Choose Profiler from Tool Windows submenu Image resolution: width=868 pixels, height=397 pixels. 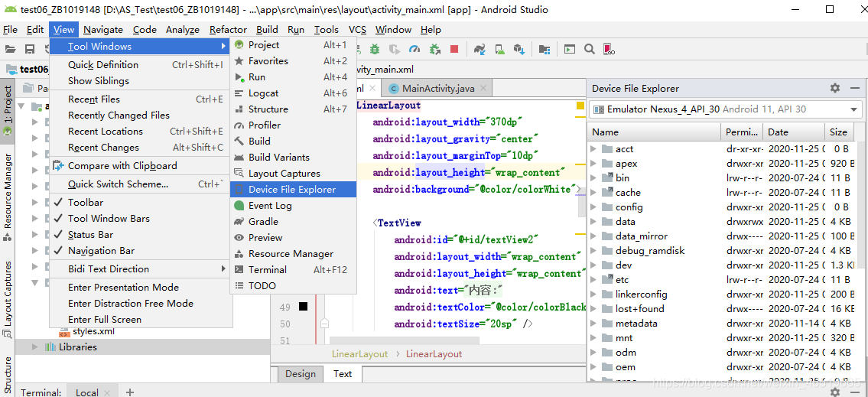click(293, 125)
